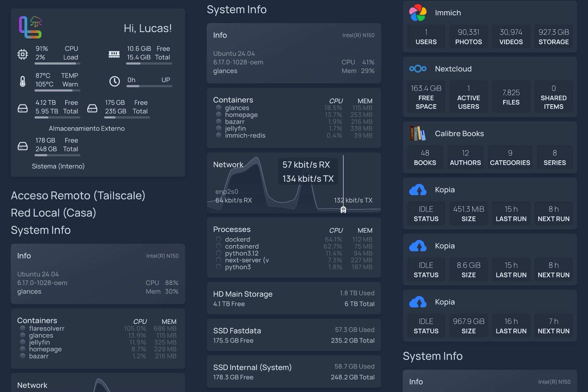The width and height of the screenshot is (588, 392).
Task: Select the disk icon for the 248 GB drive
Action: coord(23,146)
